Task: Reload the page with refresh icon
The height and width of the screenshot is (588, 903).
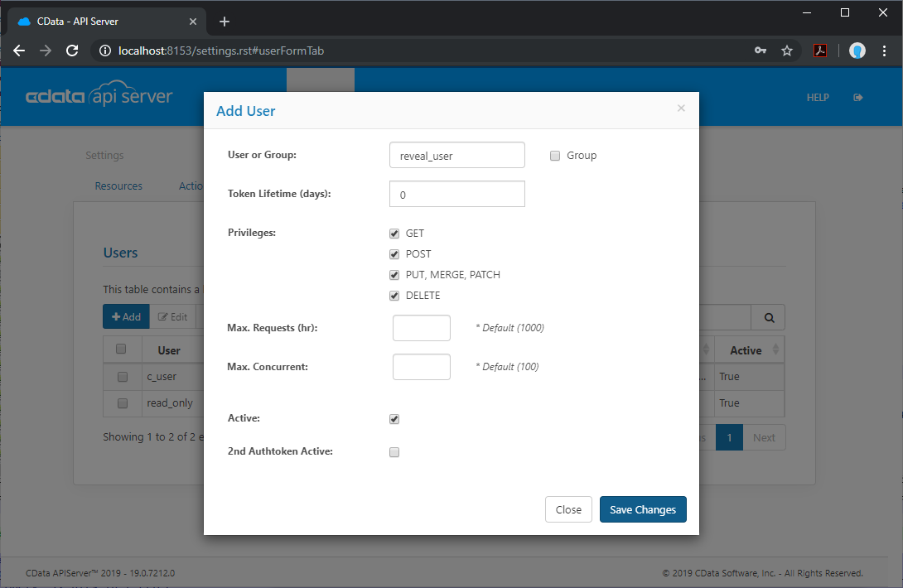Action: 72,51
